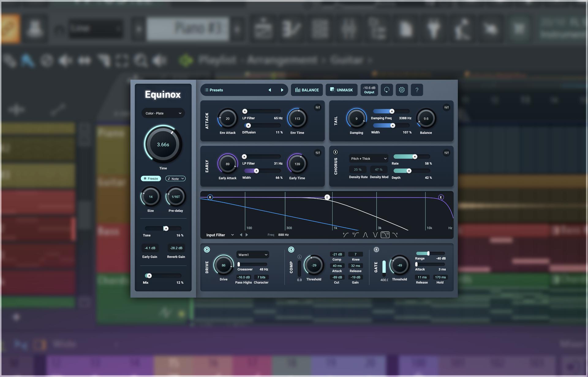The width and height of the screenshot is (588, 377).
Task: Click the filter Freq 888 Hz value
Action: pyautogui.click(x=283, y=235)
